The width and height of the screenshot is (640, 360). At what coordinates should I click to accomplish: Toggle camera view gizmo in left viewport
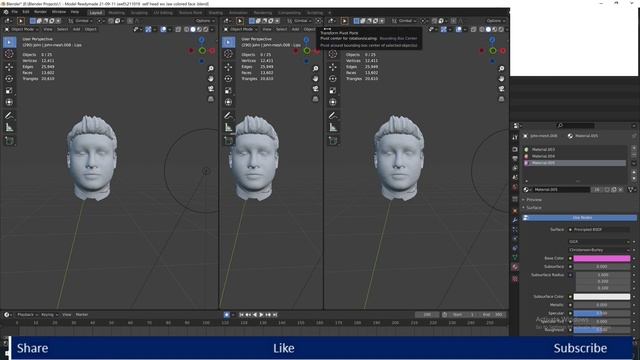[x=211, y=89]
